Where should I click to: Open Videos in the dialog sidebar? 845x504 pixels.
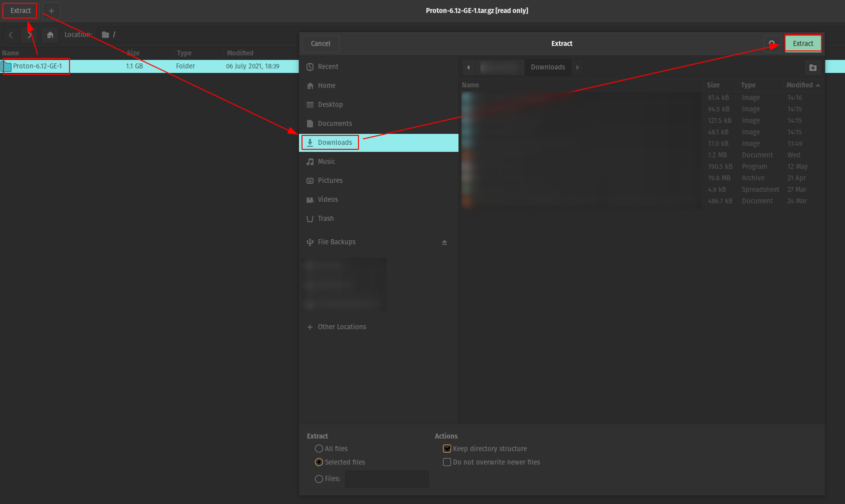(x=378, y=199)
